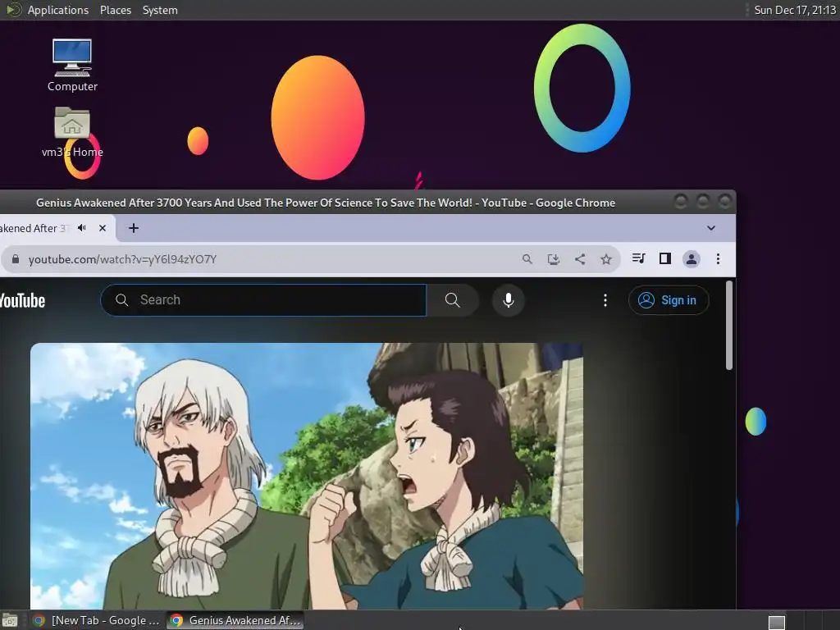Click the YouTube logo
The image size is (840, 630).
pyautogui.click(x=22, y=300)
